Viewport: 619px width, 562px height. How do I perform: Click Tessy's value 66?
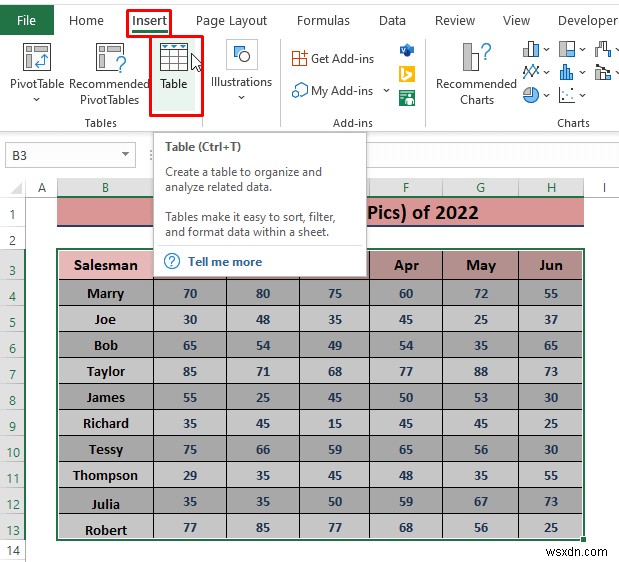coord(263,449)
